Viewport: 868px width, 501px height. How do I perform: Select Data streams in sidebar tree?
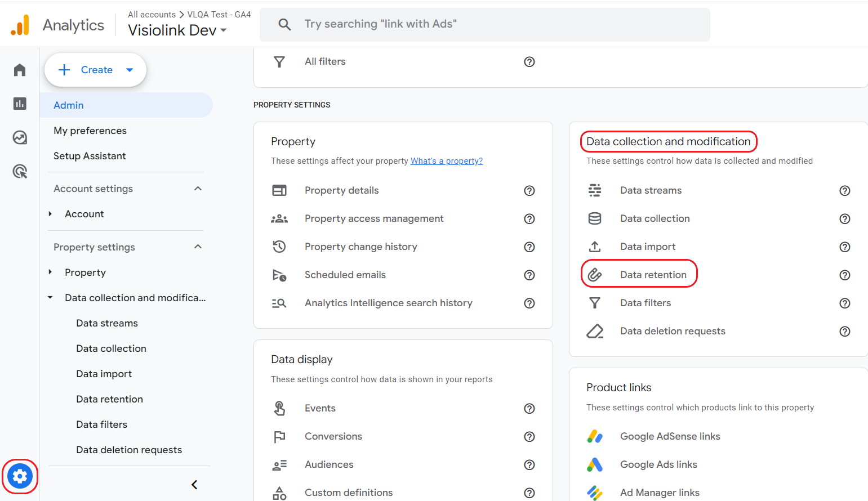tap(107, 323)
